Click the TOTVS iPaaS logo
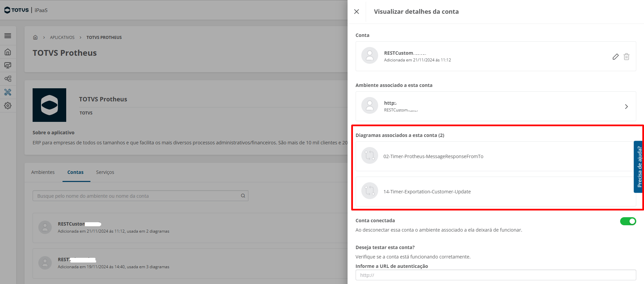The width and height of the screenshot is (644, 284). [26, 10]
